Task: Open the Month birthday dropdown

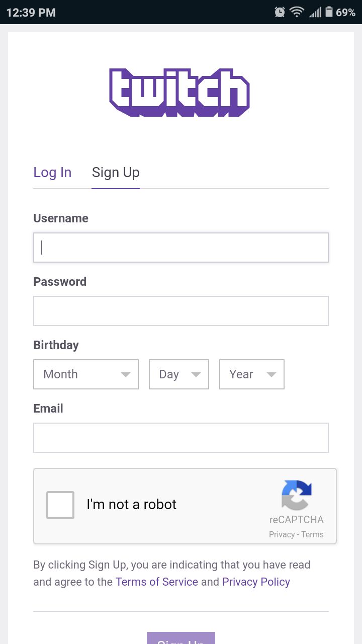Action: [86, 374]
